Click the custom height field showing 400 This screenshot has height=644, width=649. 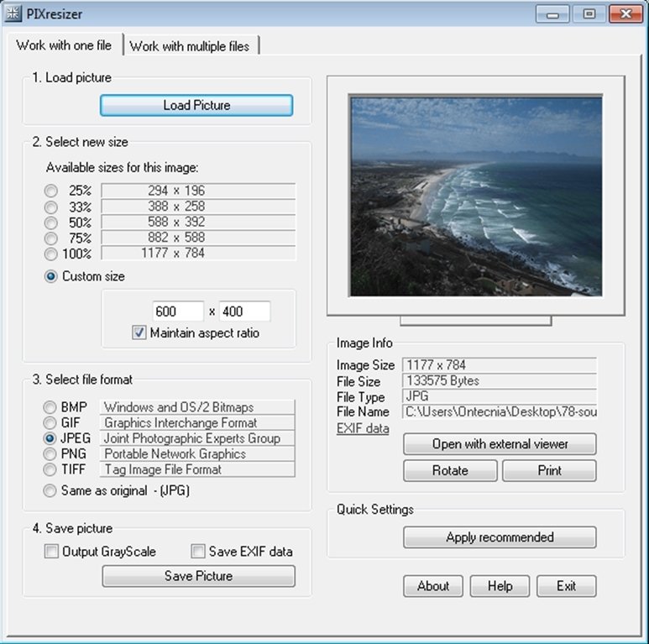click(244, 312)
